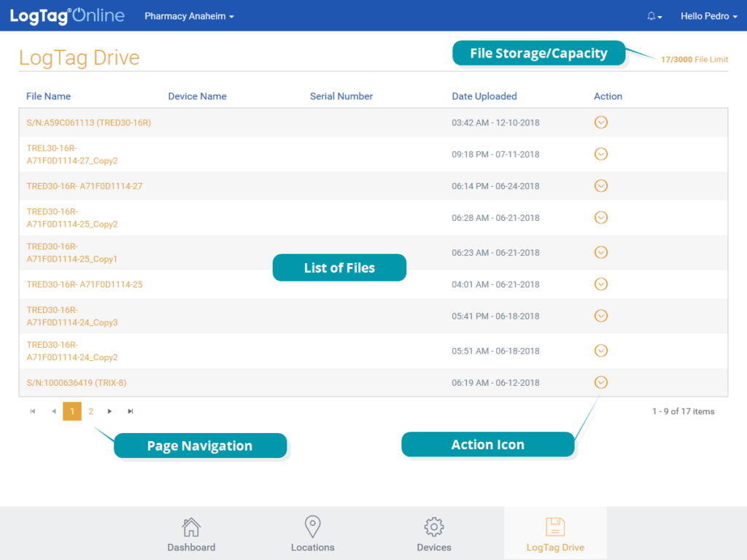Open the Pharmacy Anaheim location dropdown

[189, 15]
